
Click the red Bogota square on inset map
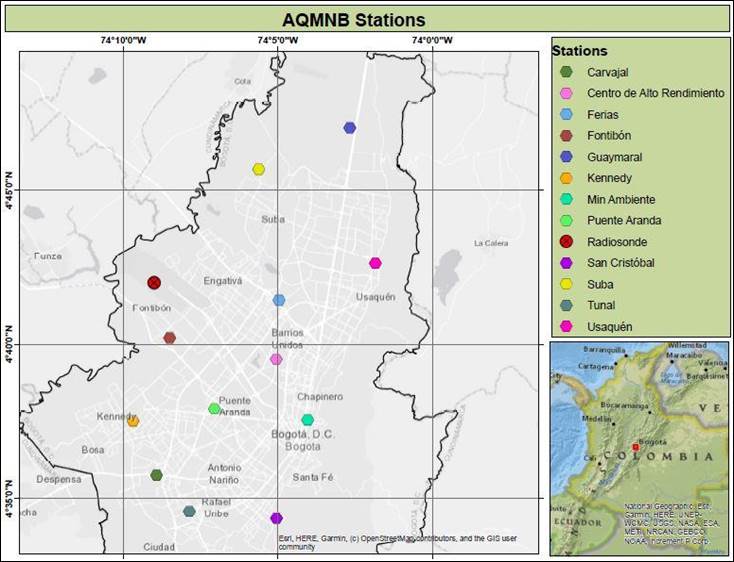635,447
